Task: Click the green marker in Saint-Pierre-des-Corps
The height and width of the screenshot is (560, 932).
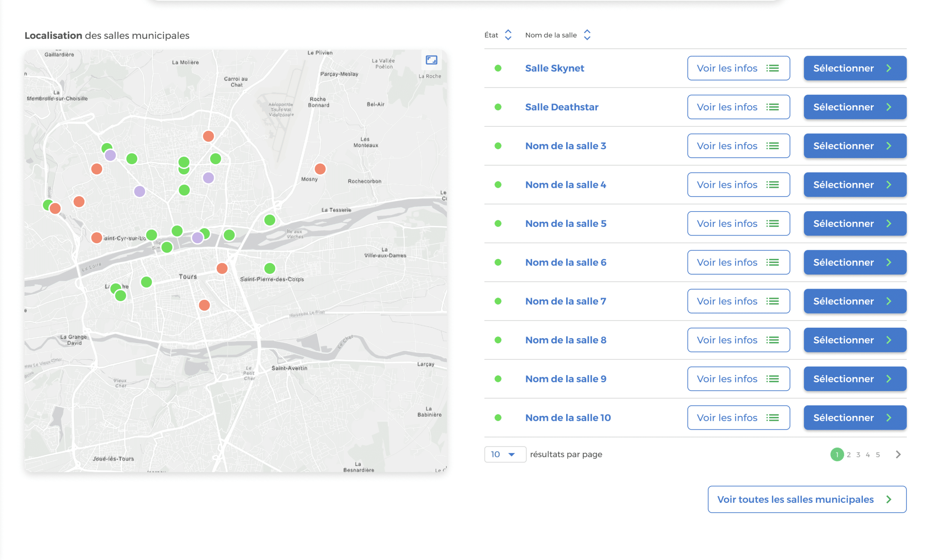Action: (x=269, y=268)
